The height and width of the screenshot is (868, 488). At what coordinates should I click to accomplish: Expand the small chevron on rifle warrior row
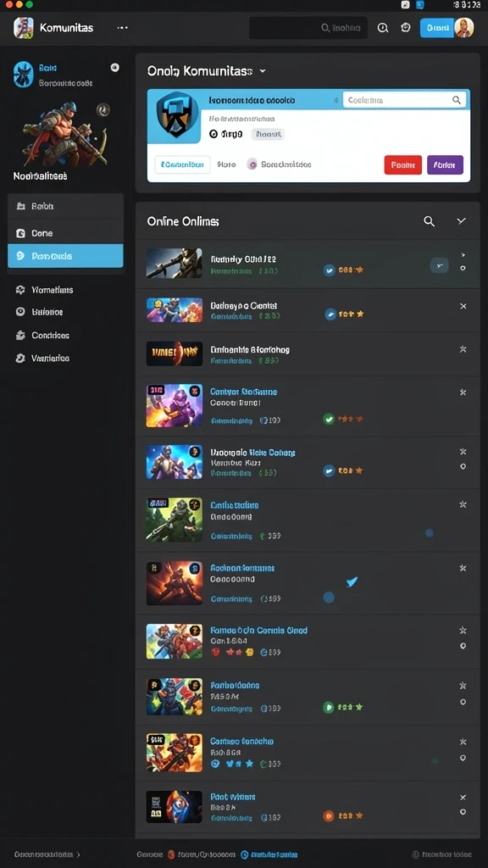(x=463, y=255)
